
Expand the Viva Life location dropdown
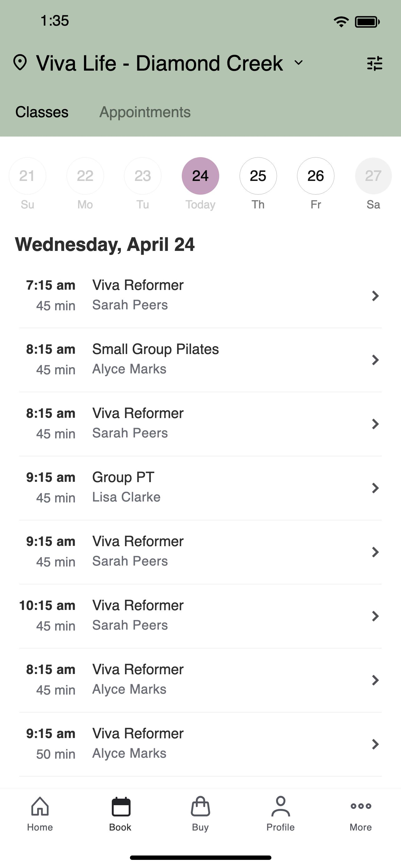299,63
